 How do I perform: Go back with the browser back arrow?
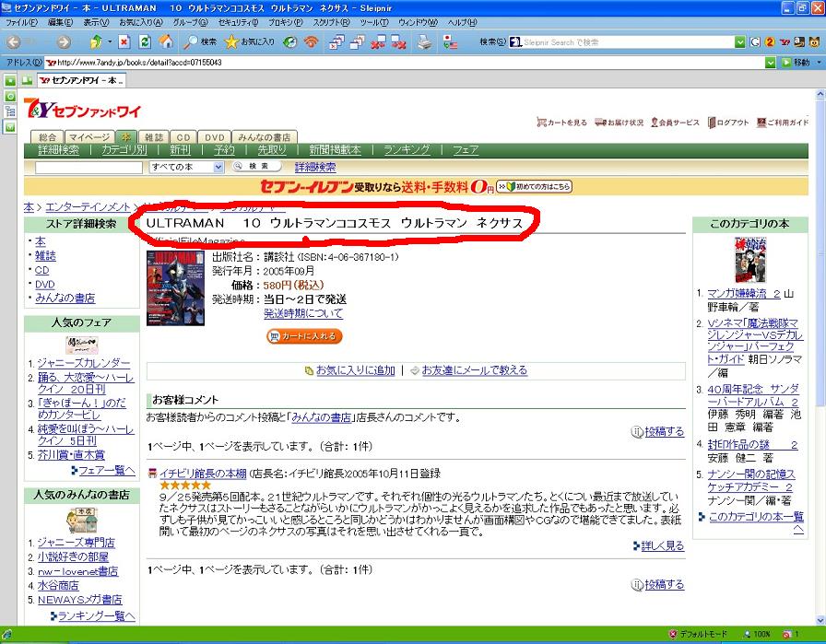[14, 42]
